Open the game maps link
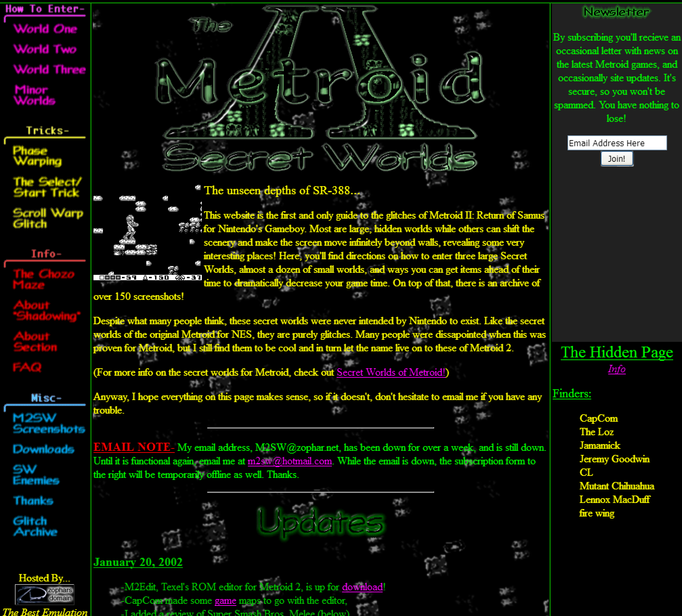The width and height of the screenshot is (682, 616). 225,600
